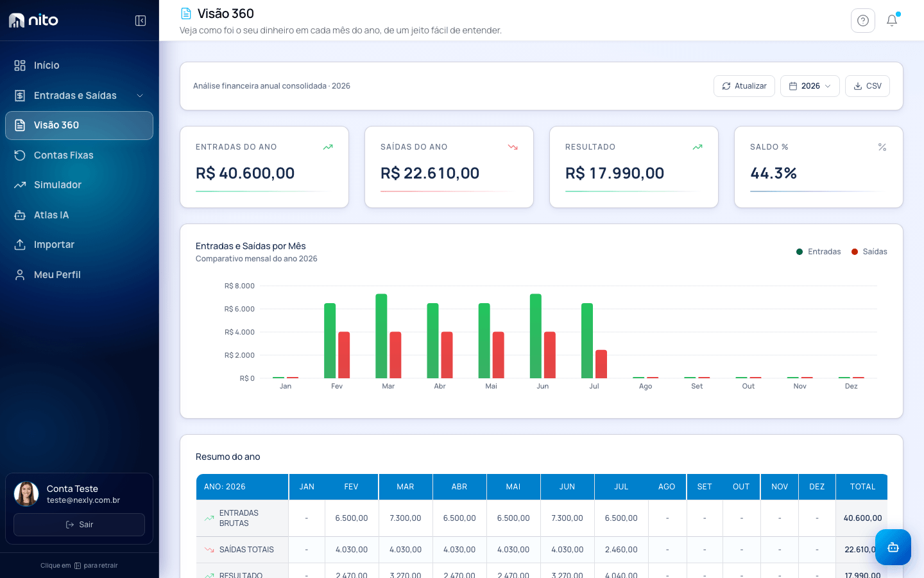
Task: Open Meu Perfil page from sidebar
Action: pyautogui.click(x=79, y=275)
